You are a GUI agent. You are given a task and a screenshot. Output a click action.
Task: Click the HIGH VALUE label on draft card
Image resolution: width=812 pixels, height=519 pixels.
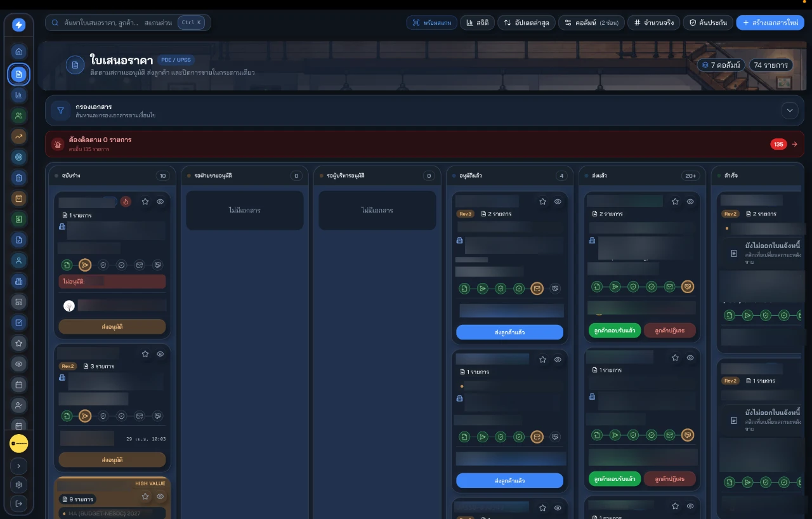click(x=150, y=483)
